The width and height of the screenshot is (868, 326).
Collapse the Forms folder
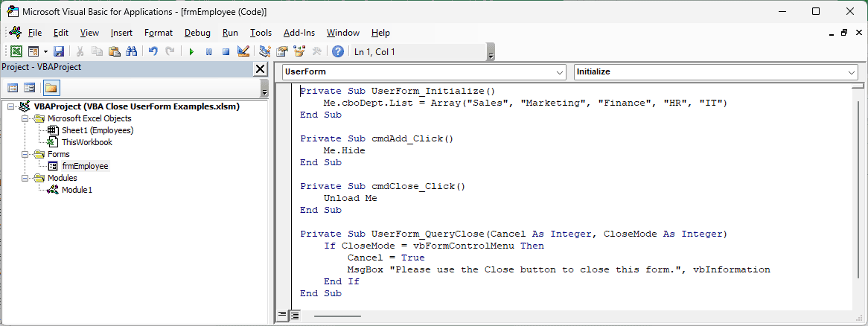click(25, 154)
